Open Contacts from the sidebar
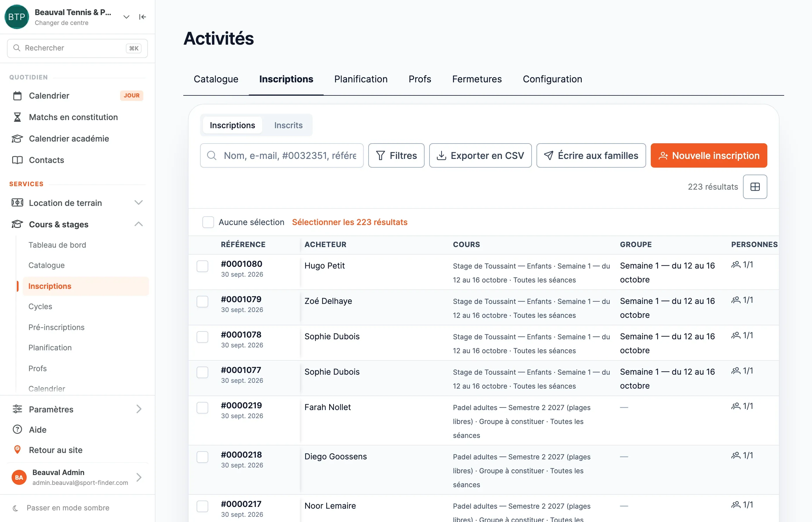 (77, 160)
